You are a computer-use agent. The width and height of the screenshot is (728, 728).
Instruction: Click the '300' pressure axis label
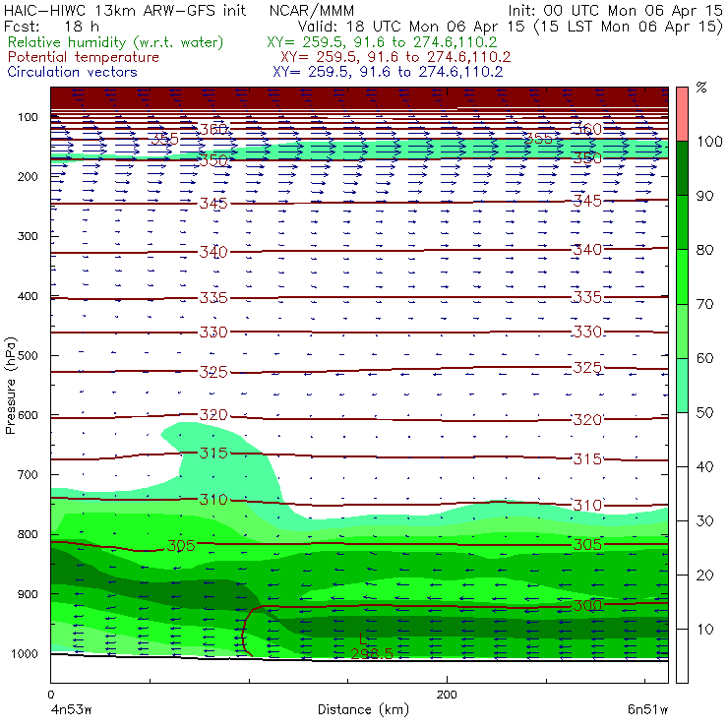pyautogui.click(x=28, y=236)
